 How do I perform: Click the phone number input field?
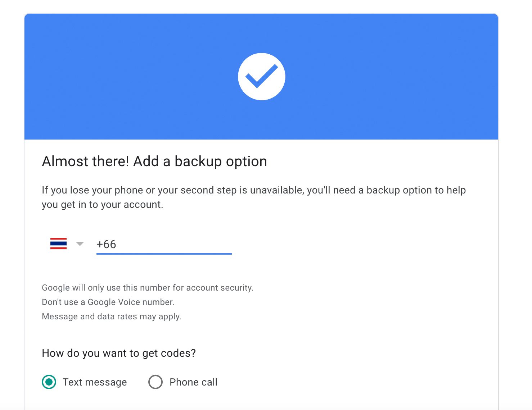coord(173,244)
